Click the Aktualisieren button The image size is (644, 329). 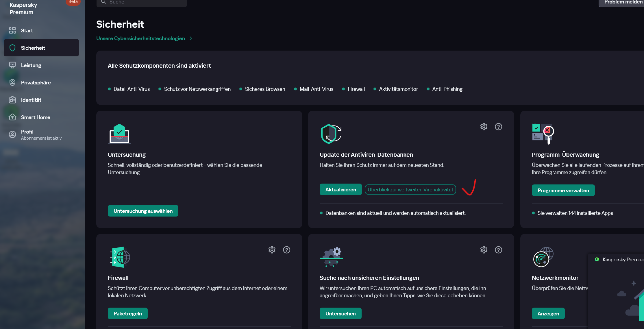click(x=341, y=189)
